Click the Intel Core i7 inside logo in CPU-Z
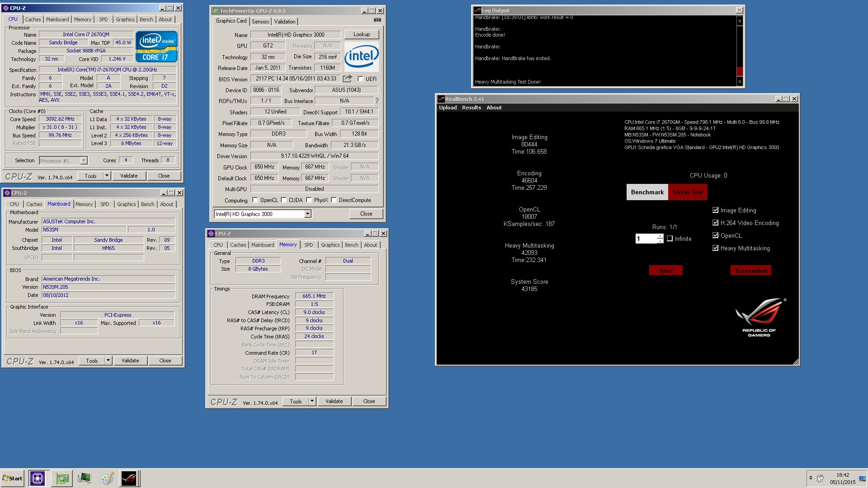This screenshot has width=868, height=488. point(156,47)
